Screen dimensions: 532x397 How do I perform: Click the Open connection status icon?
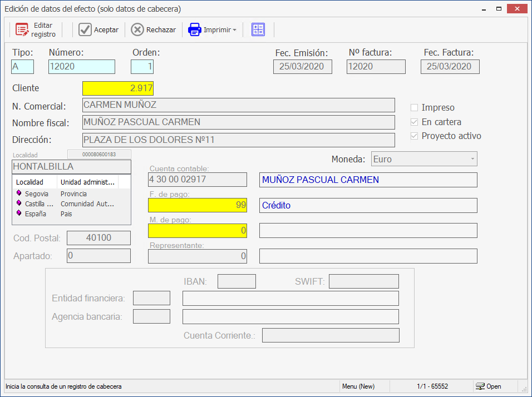[x=480, y=386]
